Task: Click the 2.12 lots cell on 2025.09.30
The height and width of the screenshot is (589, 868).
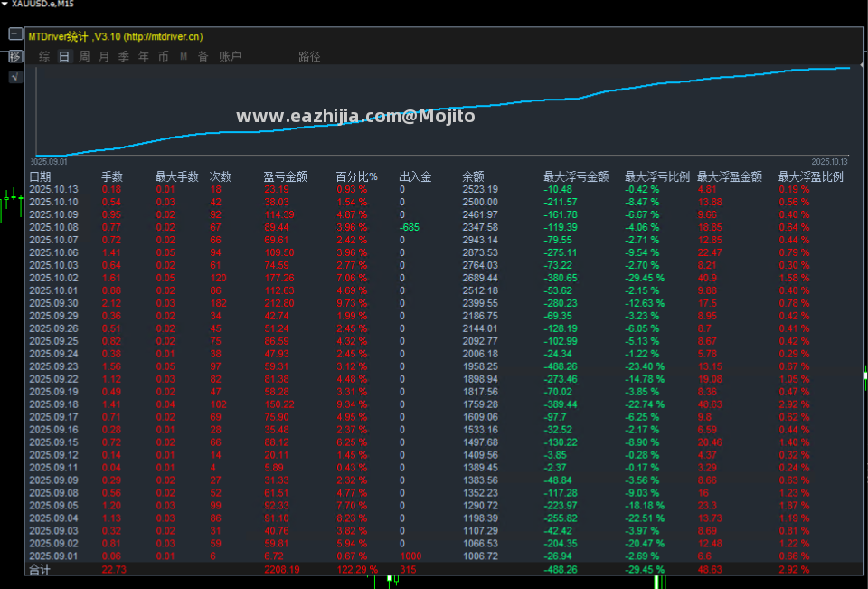Action: (111, 303)
